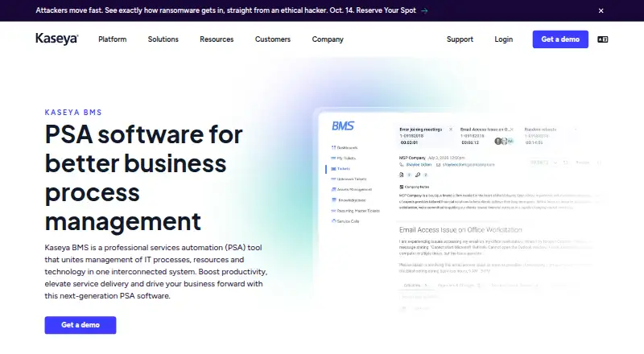Viewport: 644px width, 354px height.
Task: Dismiss the ransomware webinar banner
Action: click(601, 10)
